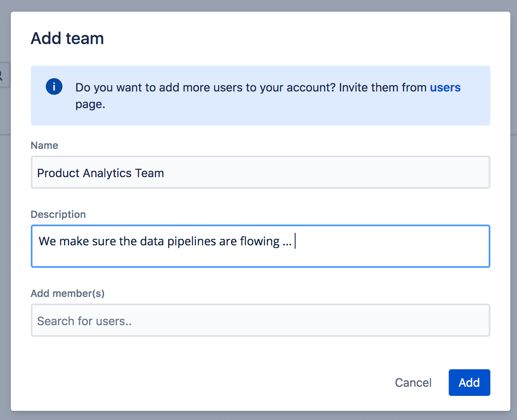517x420 pixels.
Task: Click the Add member(s) label
Action: pyautogui.click(x=67, y=293)
